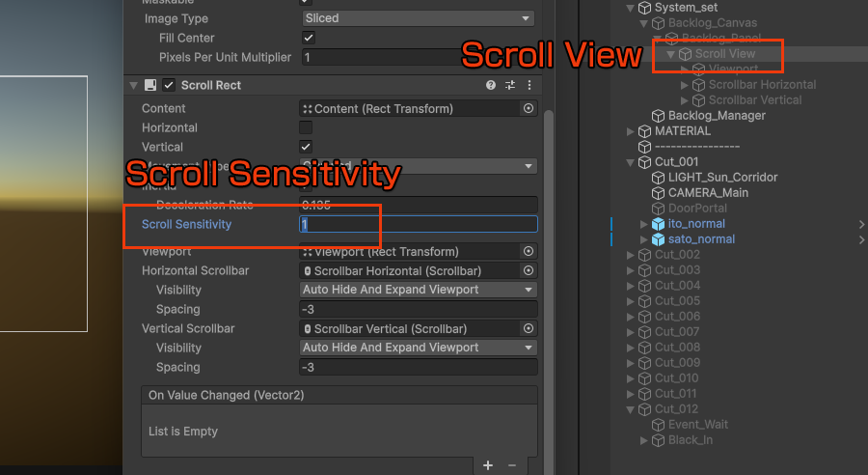Open Scroll Rect presets icon

coord(510,86)
